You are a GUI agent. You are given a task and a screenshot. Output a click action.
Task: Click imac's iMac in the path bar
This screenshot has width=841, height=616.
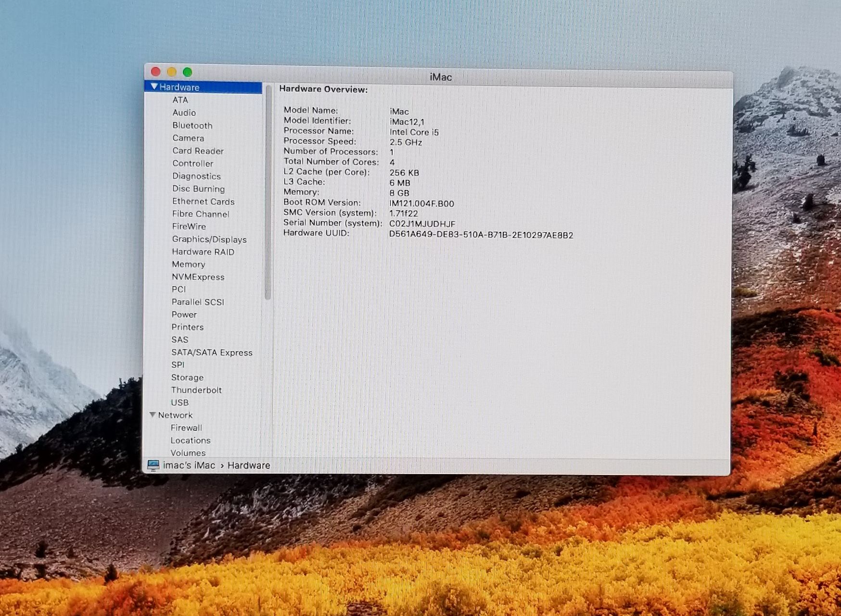pyautogui.click(x=189, y=465)
